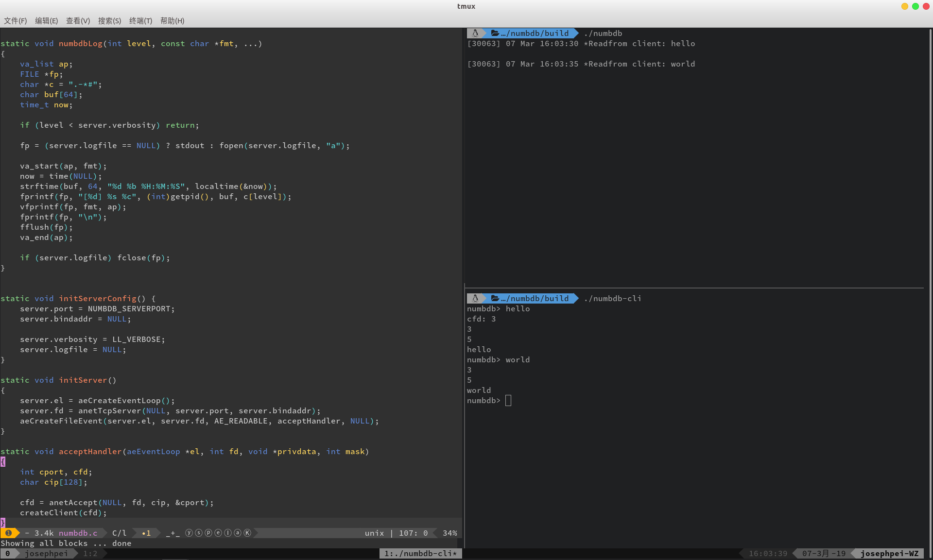Click the log line 'Readfrom client: hello'
Image resolution: width=933 pixels, height=560 pixels.
pyautogui.click(x=581, y=44)
